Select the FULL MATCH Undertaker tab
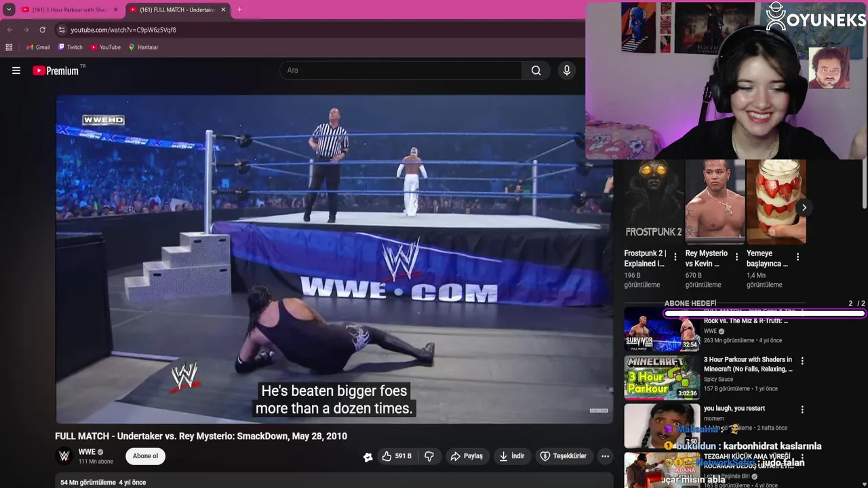The width and height of the screenshot is (868, 488). pos(178,9)
